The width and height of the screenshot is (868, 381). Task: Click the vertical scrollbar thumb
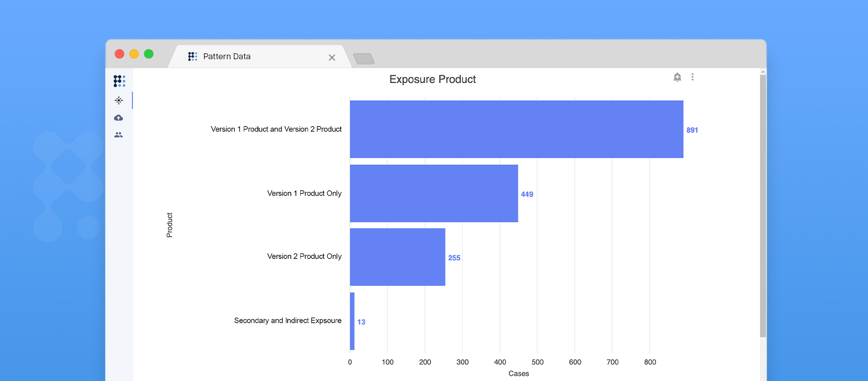(x=763, y=206)
